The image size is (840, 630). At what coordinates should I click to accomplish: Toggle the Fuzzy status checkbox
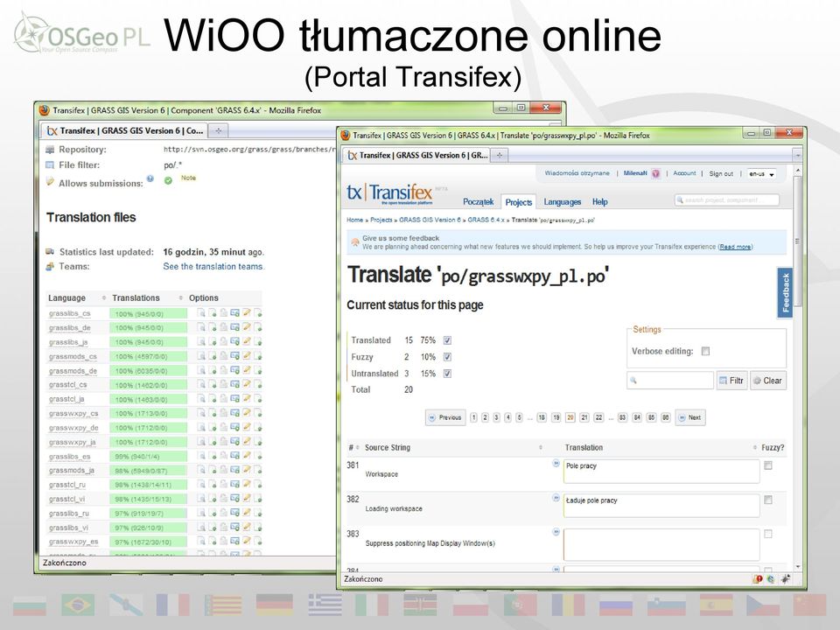point(447,357)
